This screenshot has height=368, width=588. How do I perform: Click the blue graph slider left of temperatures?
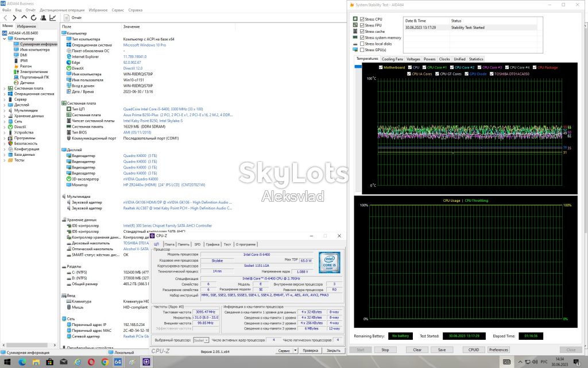(358, 67)
